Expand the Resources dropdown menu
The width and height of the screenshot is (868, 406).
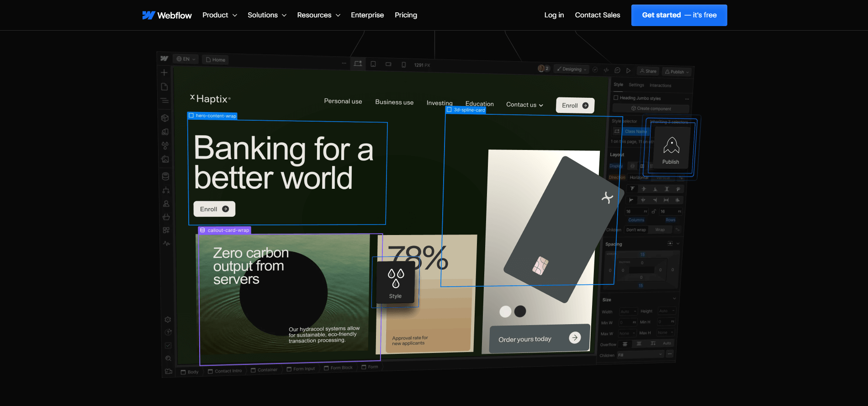[318, 15]
